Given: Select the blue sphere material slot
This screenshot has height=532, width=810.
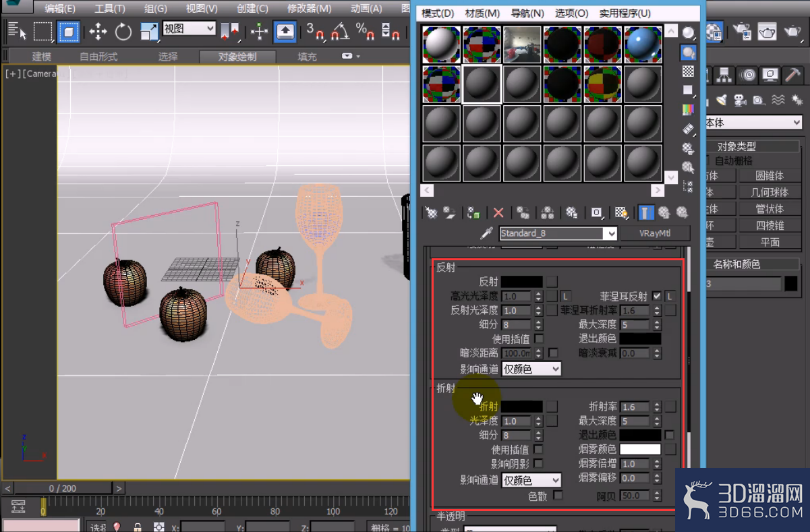Looking at the screenshot, I should tap(643, 45).
